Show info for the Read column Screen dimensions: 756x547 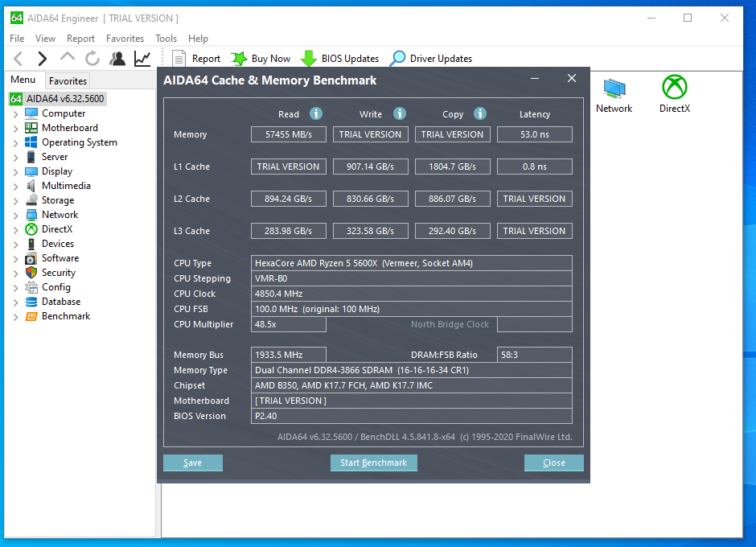coord(316,113)
